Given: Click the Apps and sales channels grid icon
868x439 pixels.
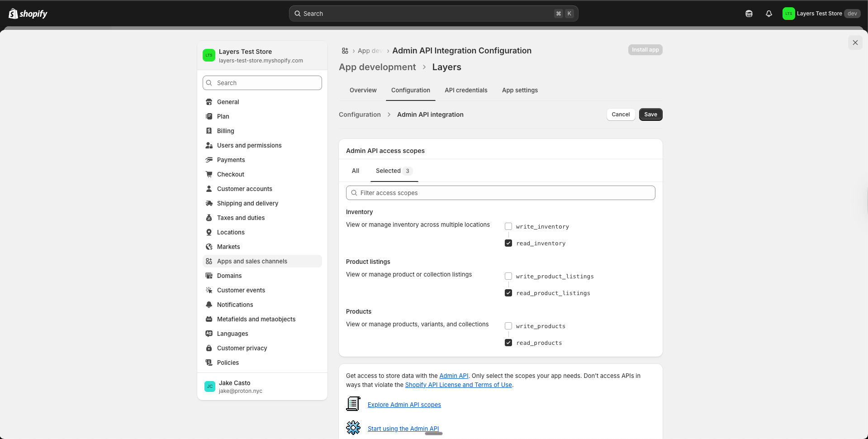Looking at the screenshot, I should point(209,261).
